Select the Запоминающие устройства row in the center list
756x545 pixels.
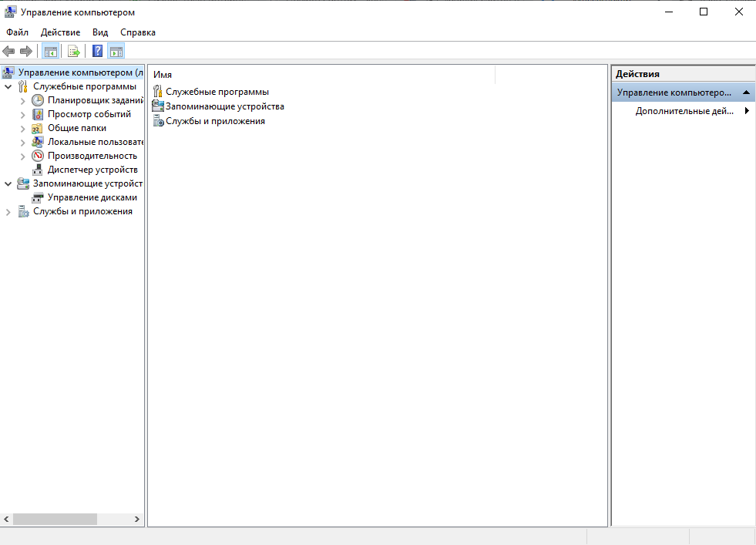point(218,106)
